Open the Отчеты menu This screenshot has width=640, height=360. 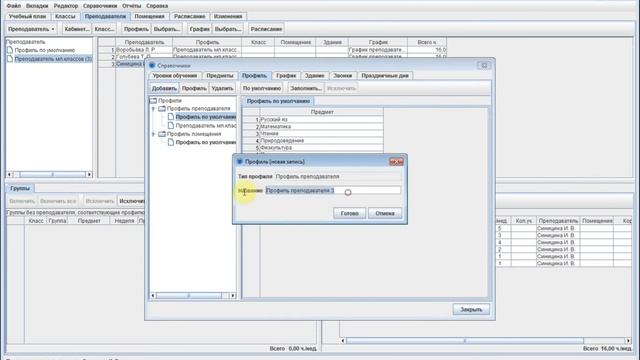[x=131, y=6]
